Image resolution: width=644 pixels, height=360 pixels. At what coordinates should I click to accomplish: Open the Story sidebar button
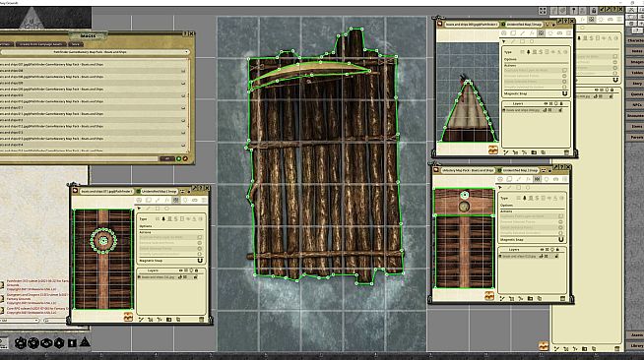tap(636, 84)
